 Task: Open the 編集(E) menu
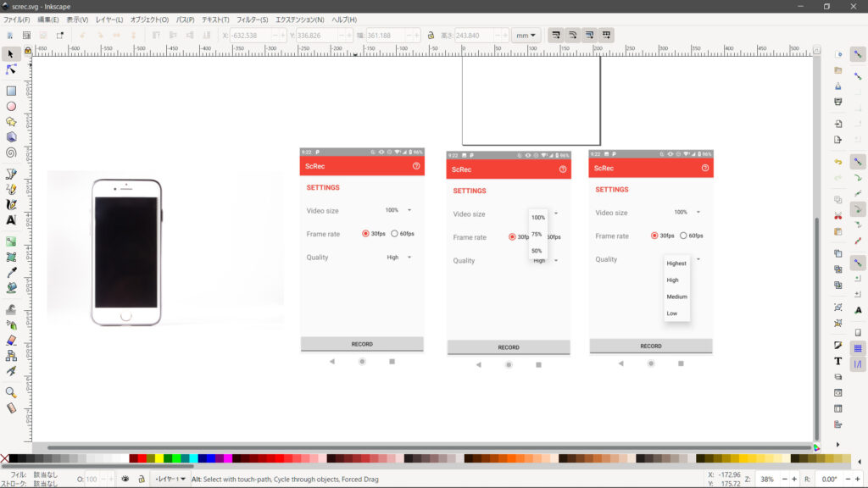47,20
